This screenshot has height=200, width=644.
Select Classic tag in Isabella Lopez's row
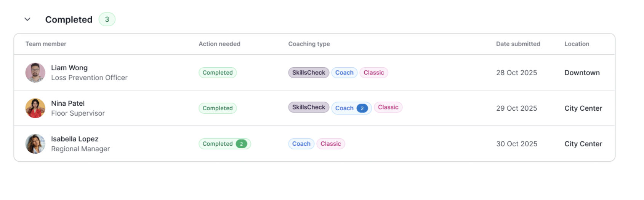330,144
